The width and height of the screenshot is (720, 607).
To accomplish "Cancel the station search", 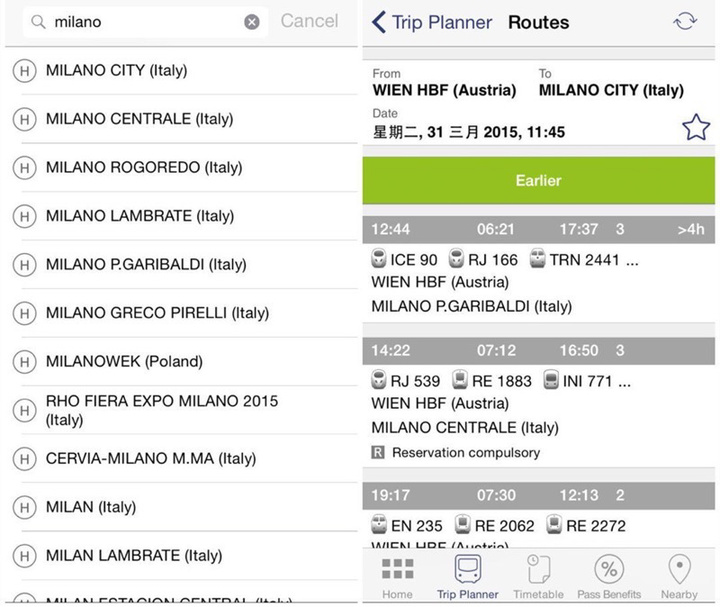I will (309, 21).
